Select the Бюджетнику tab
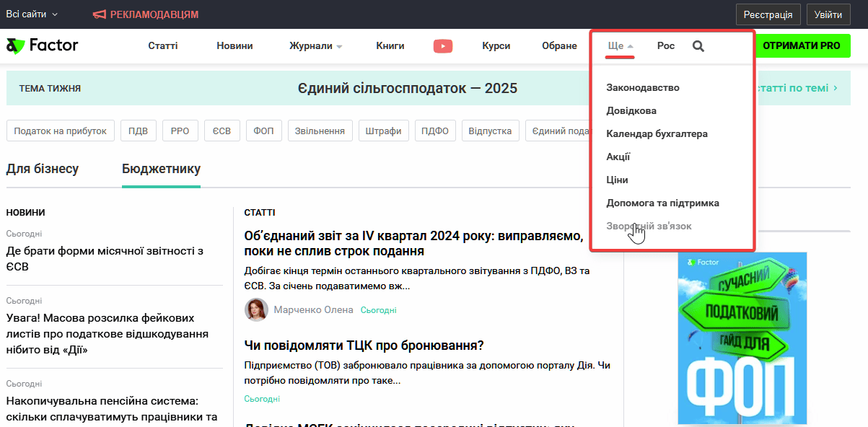 pyautogui.click(x=161, y=169)
